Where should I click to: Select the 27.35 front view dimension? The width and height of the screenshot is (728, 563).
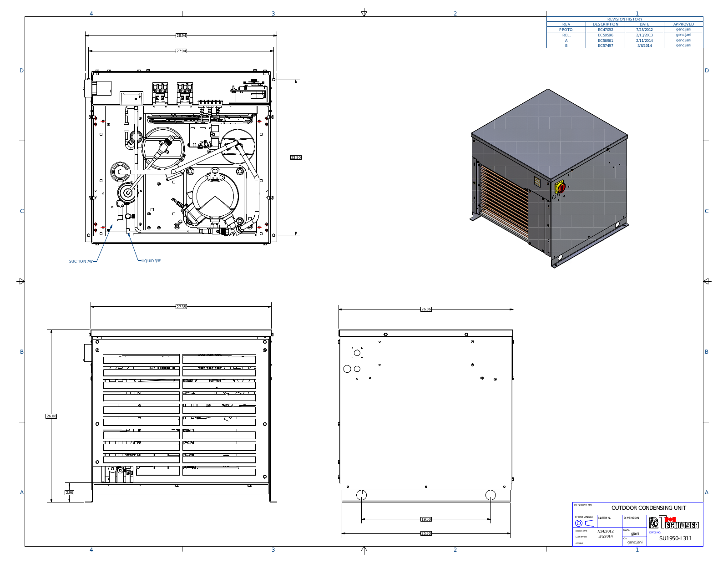tap(181, 307)
